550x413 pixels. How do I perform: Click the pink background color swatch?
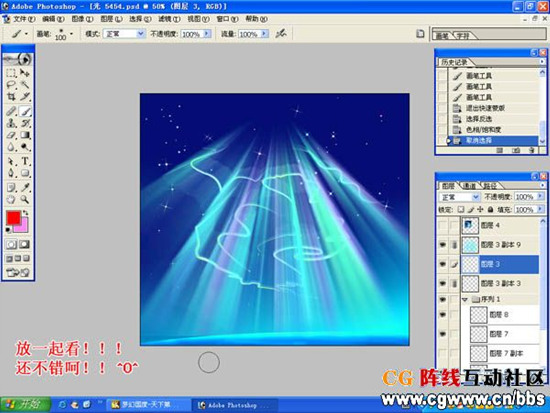(23, 227)
